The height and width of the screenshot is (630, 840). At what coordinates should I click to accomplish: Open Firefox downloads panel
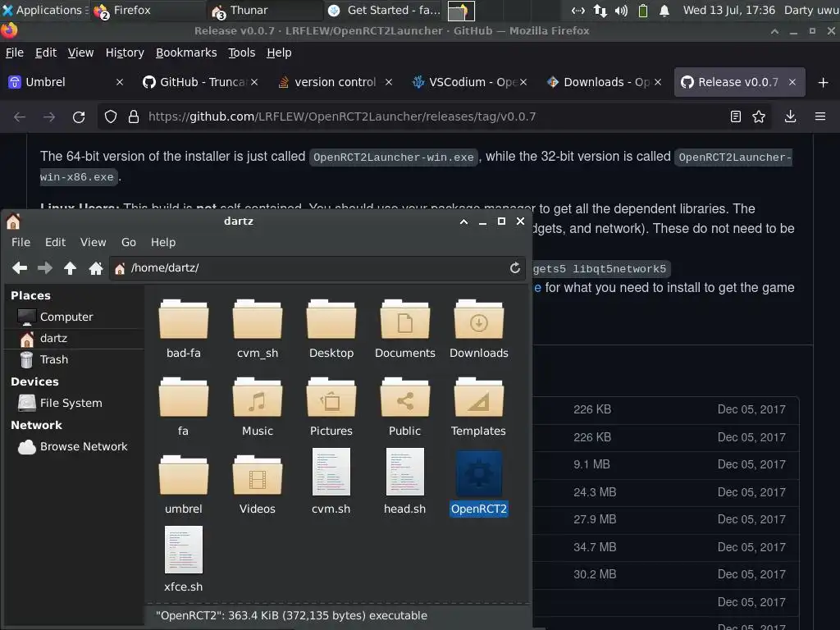[x=790, y=116]
